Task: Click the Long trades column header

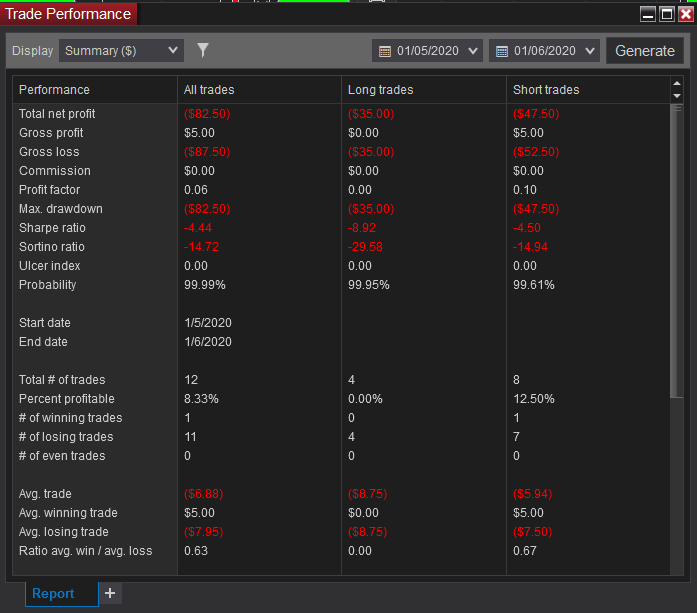Action: tap(424, 90)
